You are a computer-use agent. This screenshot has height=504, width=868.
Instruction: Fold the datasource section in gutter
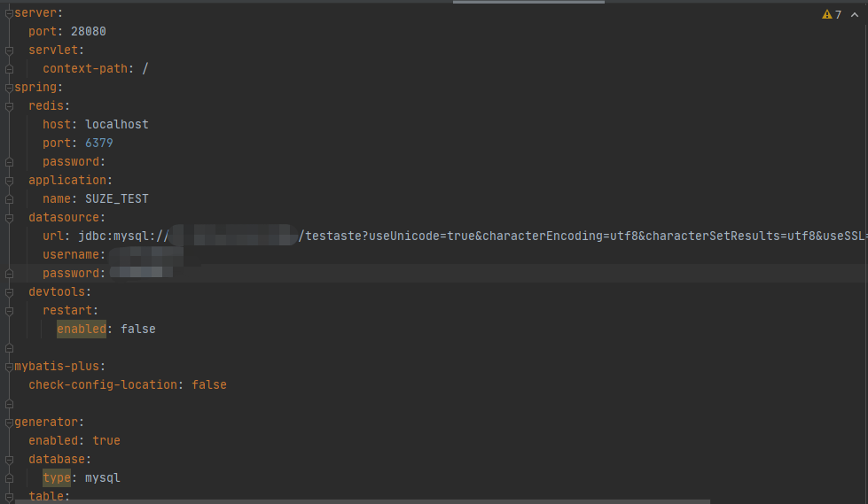[9, 217]
